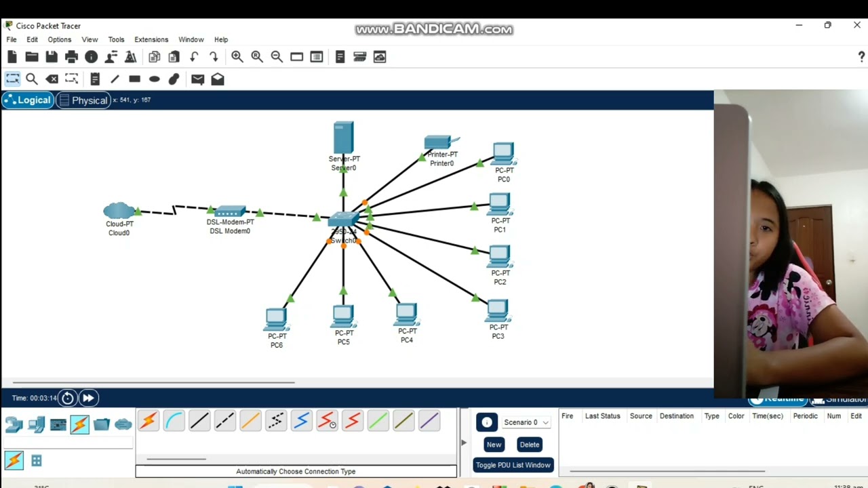Open the View menu
Image resolution: width=868 pixels, height=488 pixels.
pyautogui.click(x=90, y=39)
